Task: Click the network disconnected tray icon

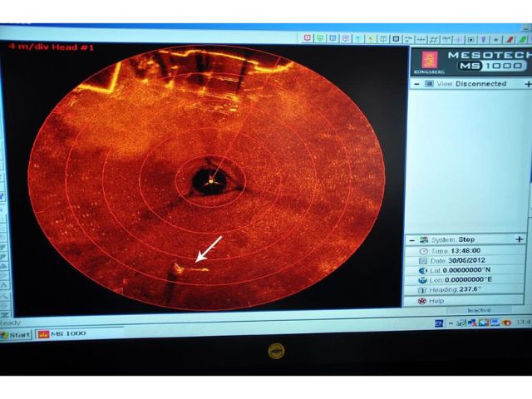Action: 472,323
